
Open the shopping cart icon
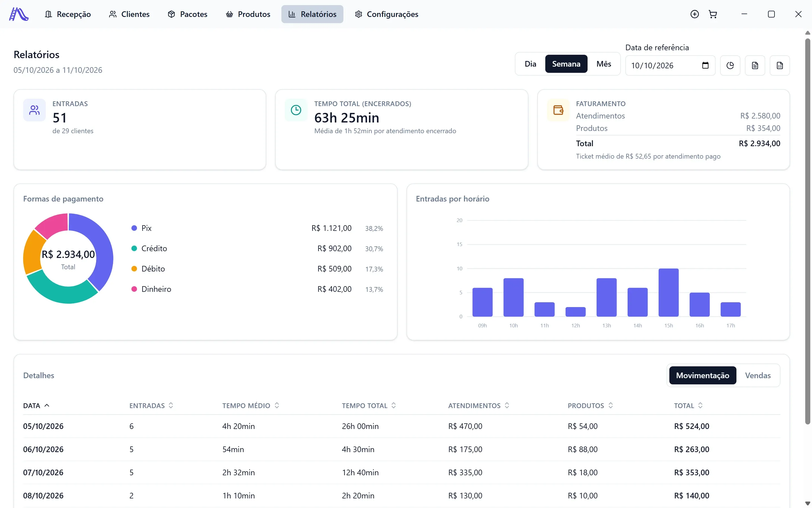click(713, 14)
